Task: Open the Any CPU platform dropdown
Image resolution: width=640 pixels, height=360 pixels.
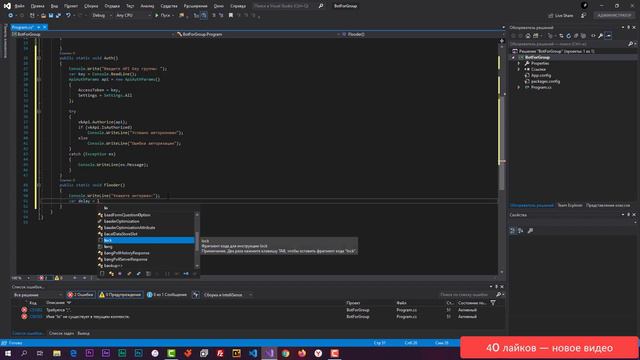Action: tap(133, 16)
